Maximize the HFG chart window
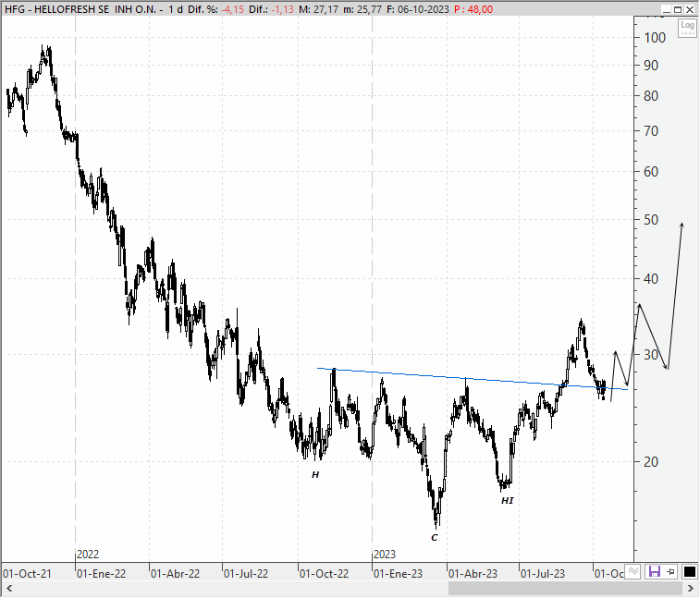The width and height of the screenshot is (700, 598). (x=678, y=9)
